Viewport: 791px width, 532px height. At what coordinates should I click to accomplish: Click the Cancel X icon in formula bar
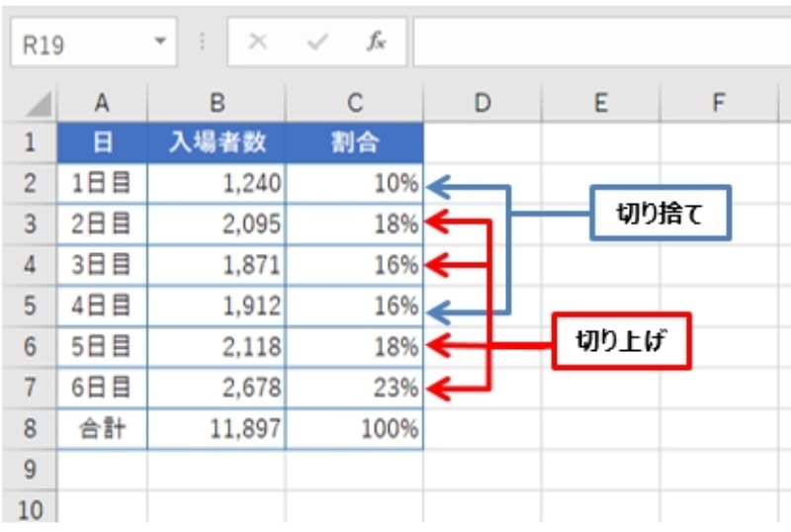point(258,44)
